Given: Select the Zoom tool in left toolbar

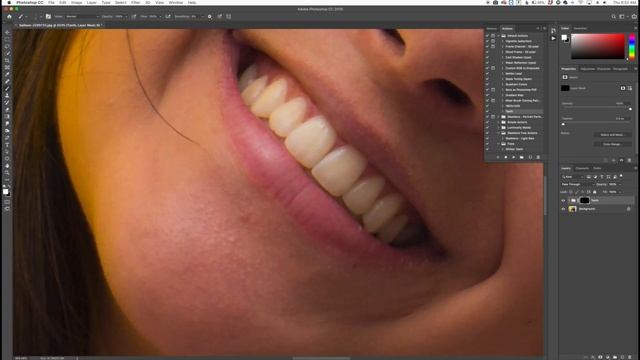Looking at the screenshot, I should (x=7, y=173).
